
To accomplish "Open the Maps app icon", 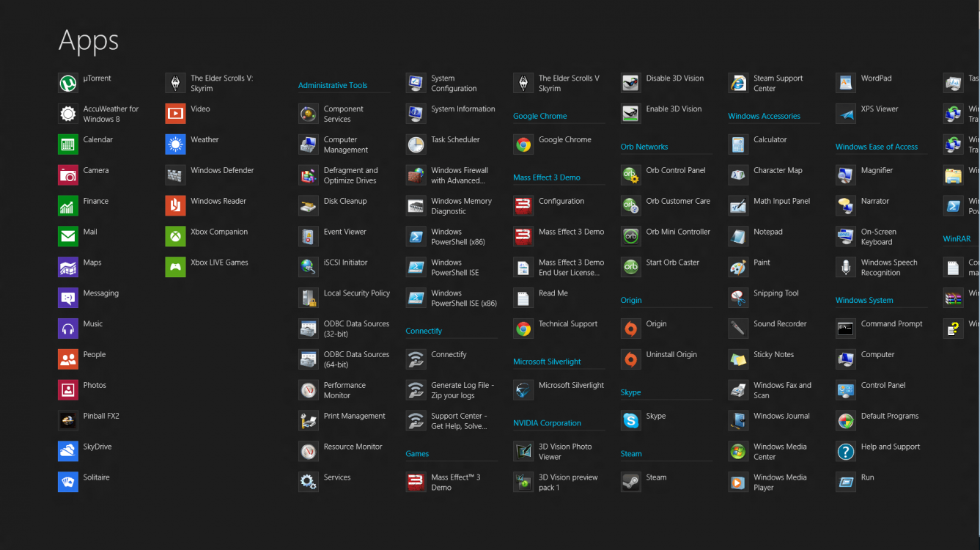I will coord(68,268).
